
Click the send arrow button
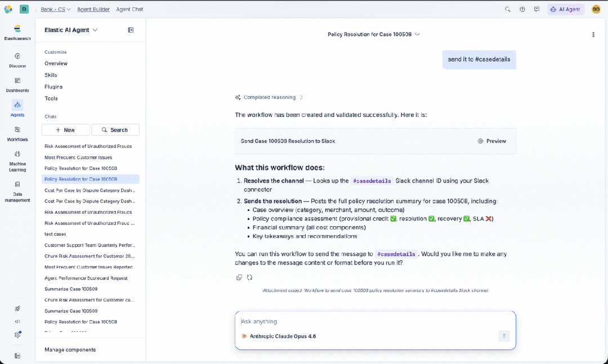pos(504,336)
